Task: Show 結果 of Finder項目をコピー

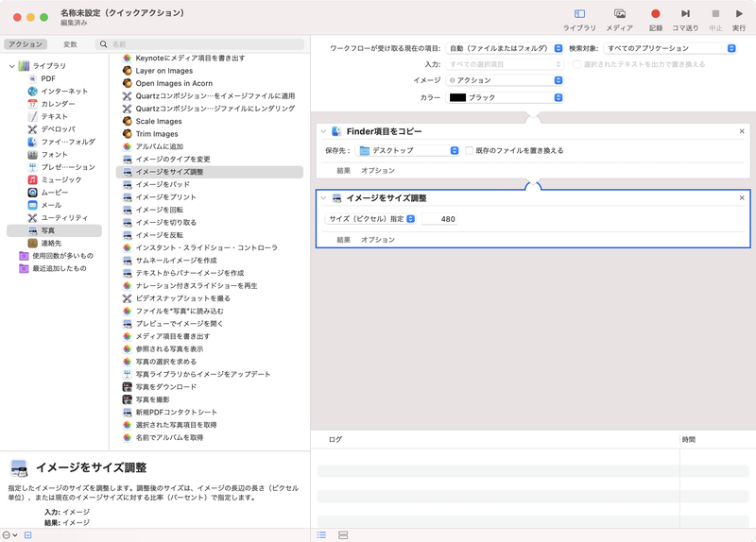Action: click(x=343, y=171)
